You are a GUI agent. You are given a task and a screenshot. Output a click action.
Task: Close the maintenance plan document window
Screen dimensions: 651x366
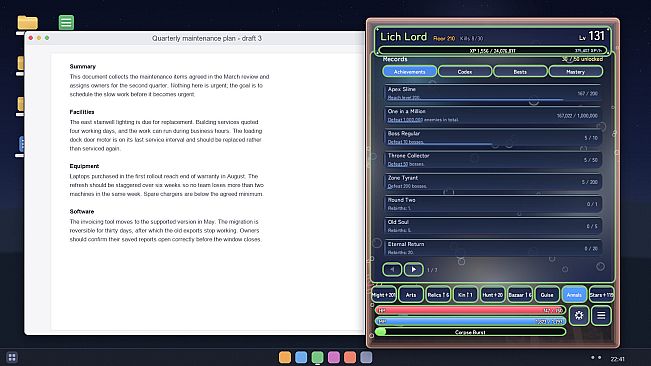coord(31,38)
